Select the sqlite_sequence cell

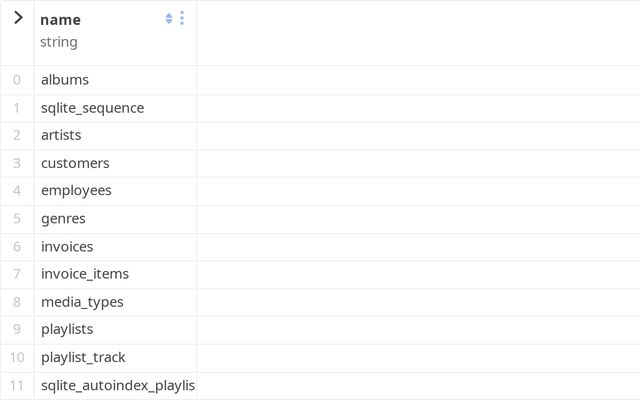(93, 107)
